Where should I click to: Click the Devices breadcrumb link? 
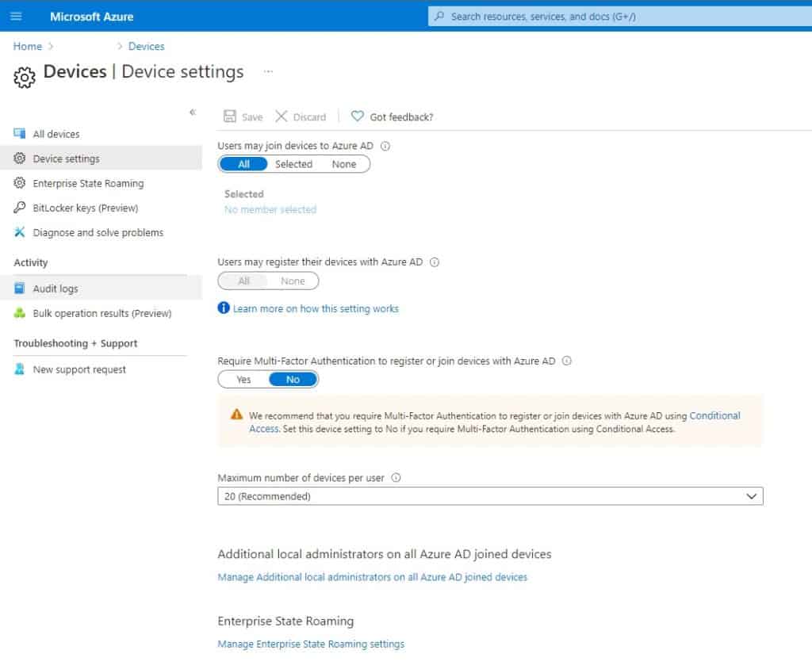coord(146,46)
